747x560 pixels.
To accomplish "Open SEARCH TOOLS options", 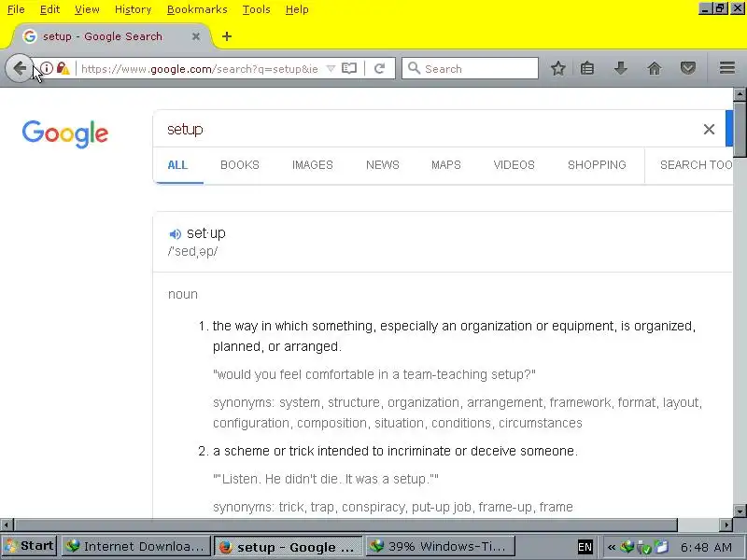I will point(696,165).
